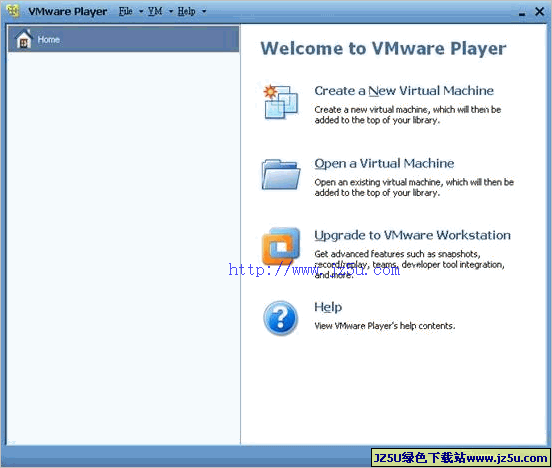Click the Open Virtual Machine folder icon
552x468 pixels.
tap(281, 174)
